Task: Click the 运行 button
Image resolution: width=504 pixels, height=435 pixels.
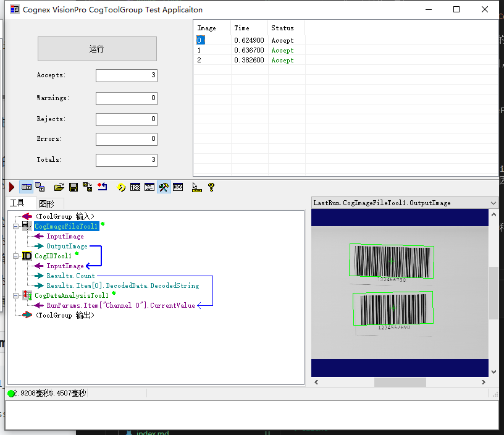Action: tap(97, 49)
